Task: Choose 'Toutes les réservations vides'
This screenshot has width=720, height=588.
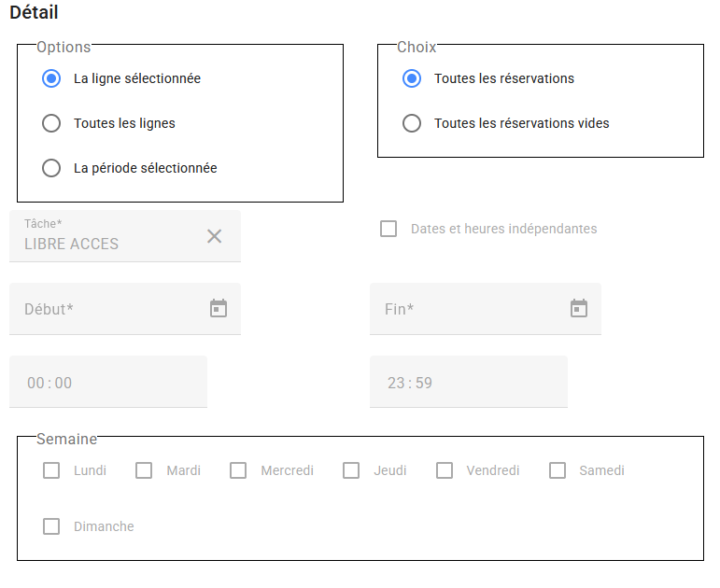Action: 412,123
